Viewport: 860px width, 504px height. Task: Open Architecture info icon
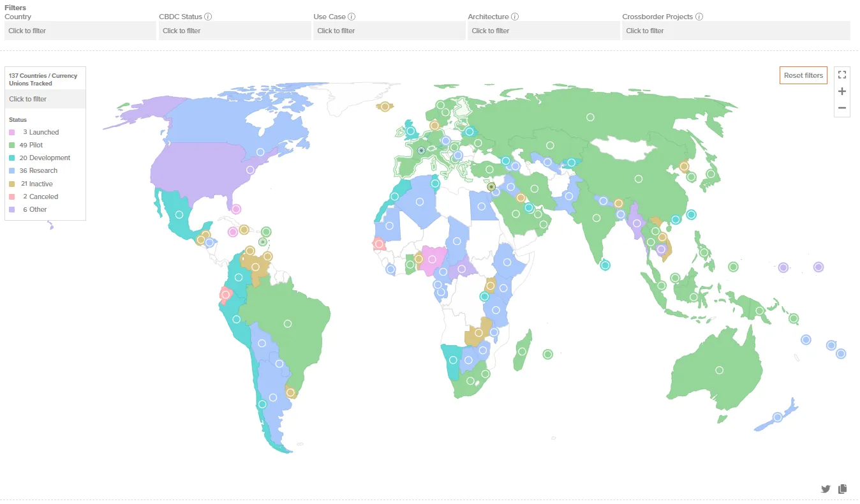[x=515, y=17]
